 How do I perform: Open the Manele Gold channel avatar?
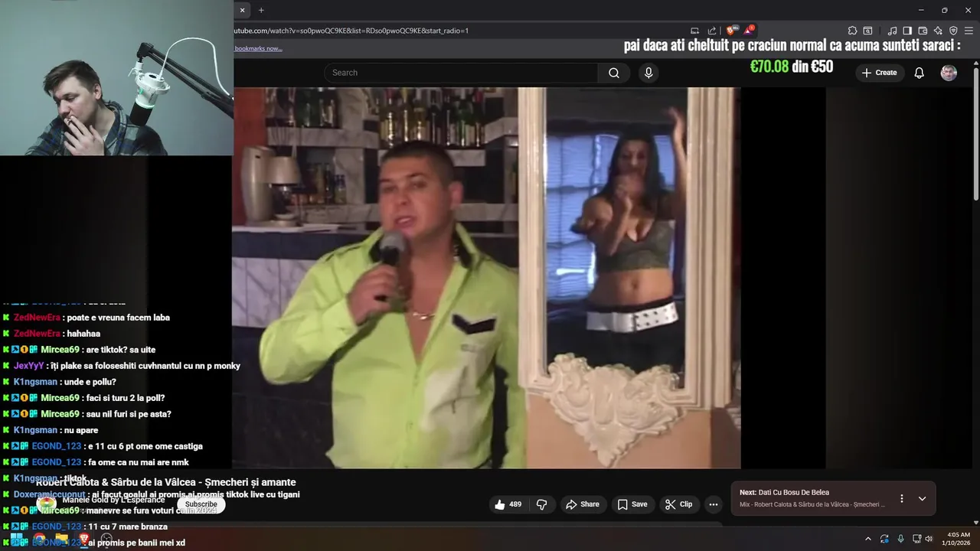47,503
